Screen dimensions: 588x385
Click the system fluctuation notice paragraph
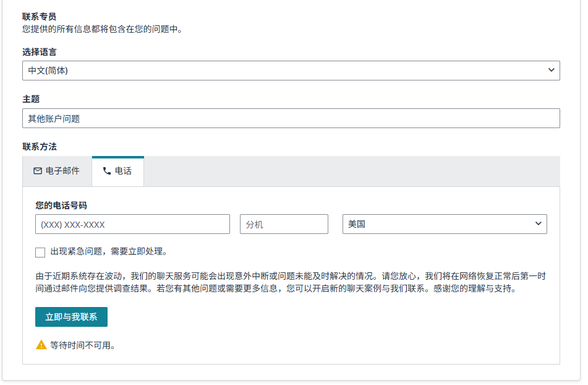coord(291,282)
